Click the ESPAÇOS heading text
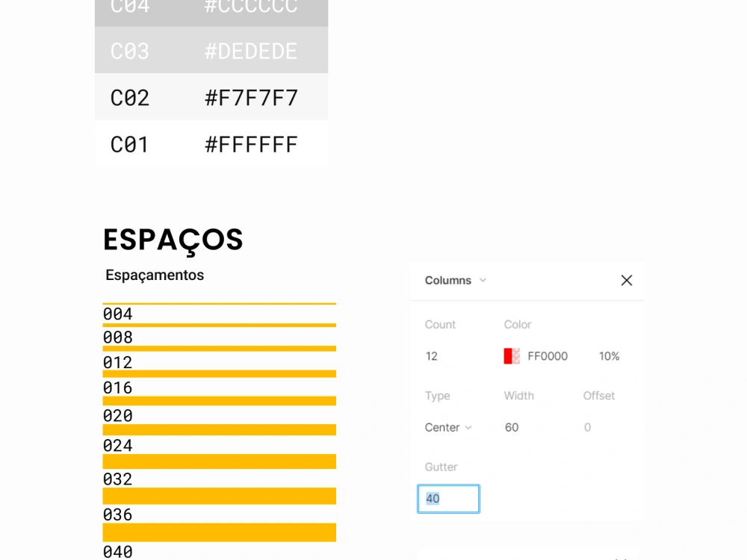747x560 pixels. coord(173,240)
